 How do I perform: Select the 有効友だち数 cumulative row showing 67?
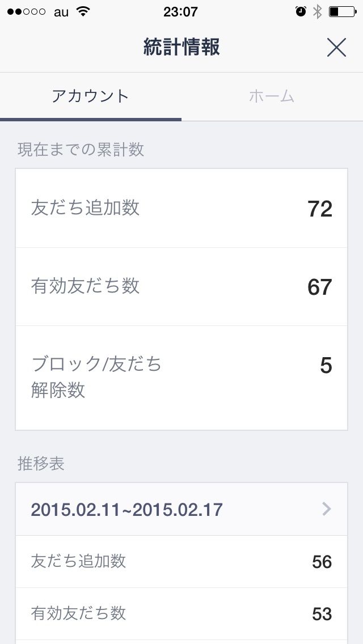pyautogui.click(x=181, y=286)
